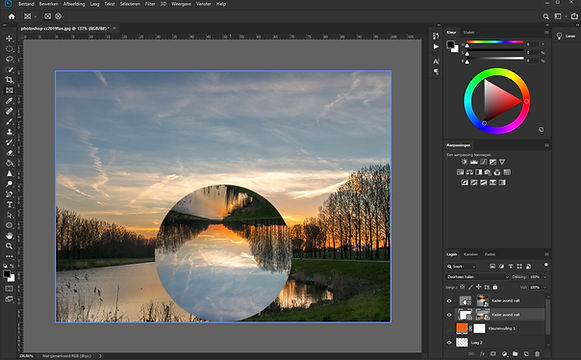The width and height of the screenshot is (581, 360).
Task: Hide the Laag 2 layer
Action: pyautogui.click(x=449, y=343)
